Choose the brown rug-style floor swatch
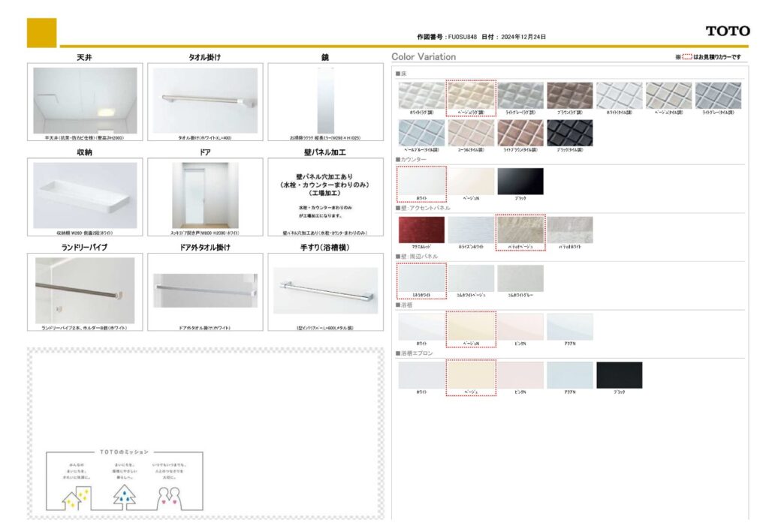Screen dimensions: 769x532 coord(569,95)
